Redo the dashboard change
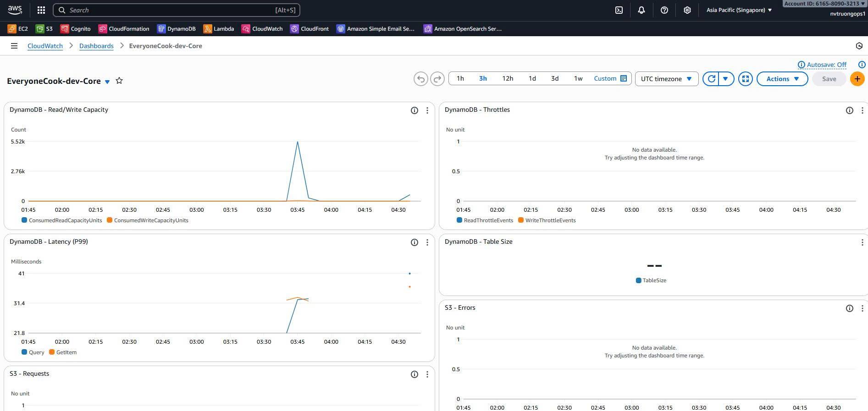The width and height of the screenshot is (868, 411). coord(437,79)
